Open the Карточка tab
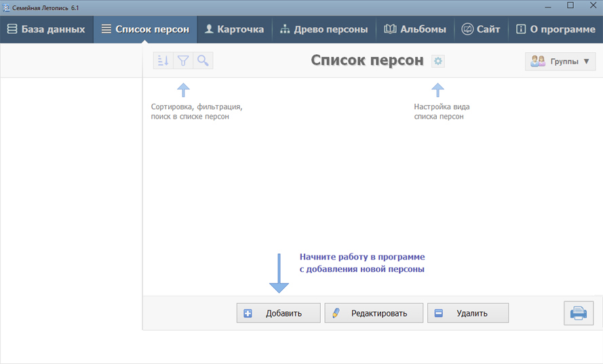This screenshot has width=603, height=364. point(235,29)
